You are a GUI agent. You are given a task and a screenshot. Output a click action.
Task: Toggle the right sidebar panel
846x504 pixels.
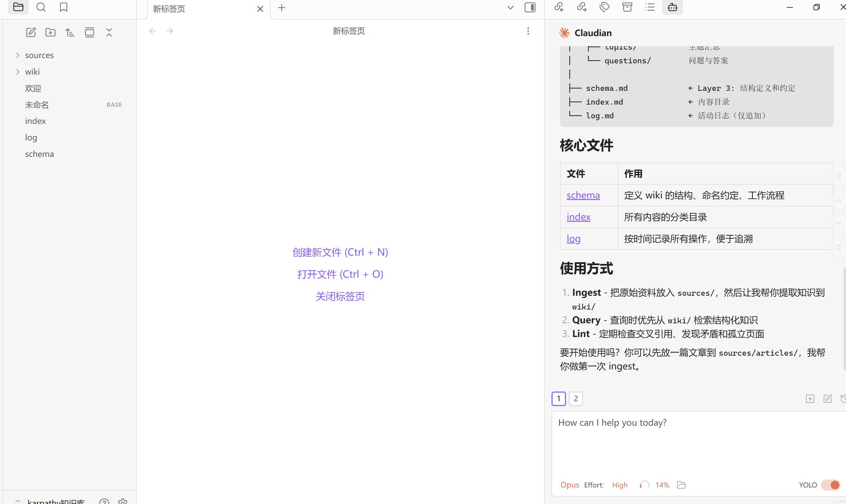click(x=530, y=7)
